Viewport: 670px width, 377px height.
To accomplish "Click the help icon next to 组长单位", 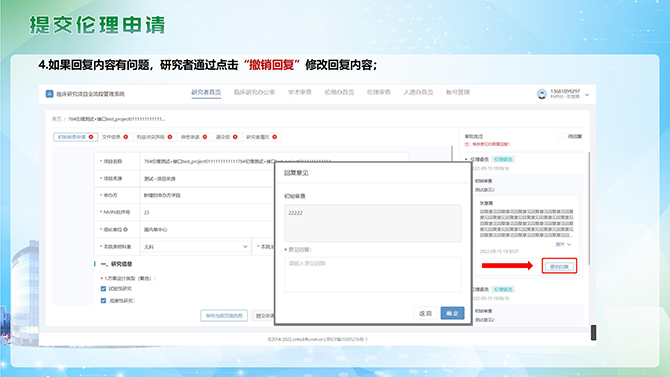I will (126, 230).
